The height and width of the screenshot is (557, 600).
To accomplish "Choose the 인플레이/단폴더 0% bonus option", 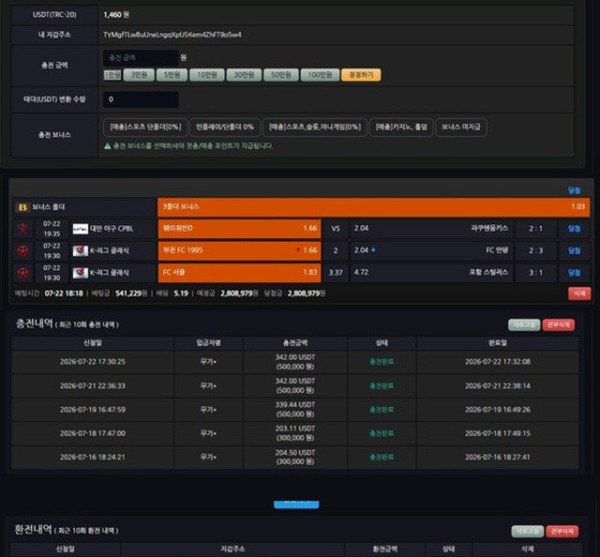I will 225,127.
